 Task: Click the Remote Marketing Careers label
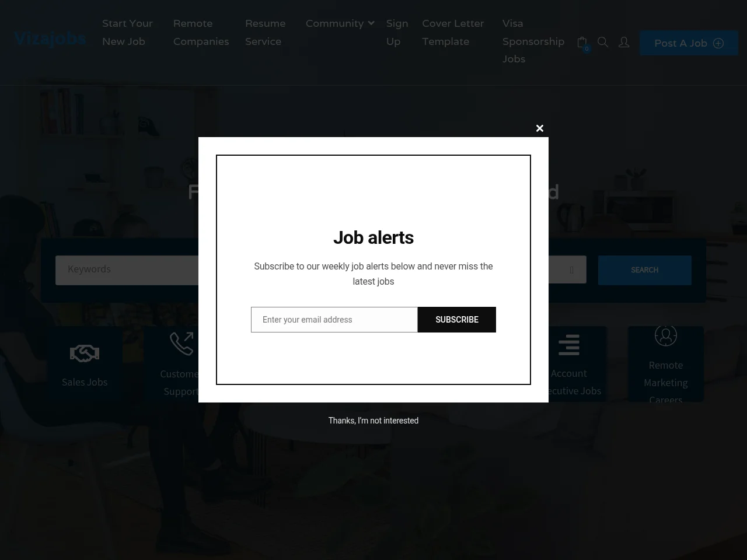coord(666,383)
